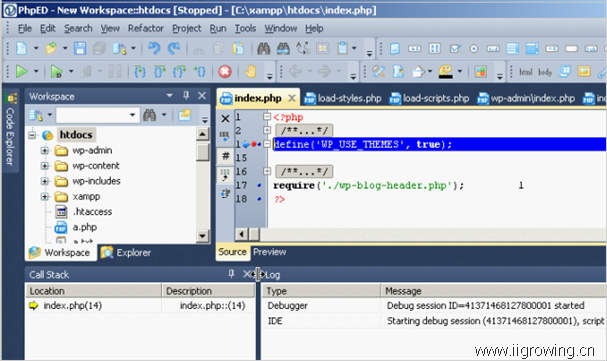The width and height of the screenshot is (607, 361).
Task: Click the green Run debug play icon
Action: [x=21, y=71]
